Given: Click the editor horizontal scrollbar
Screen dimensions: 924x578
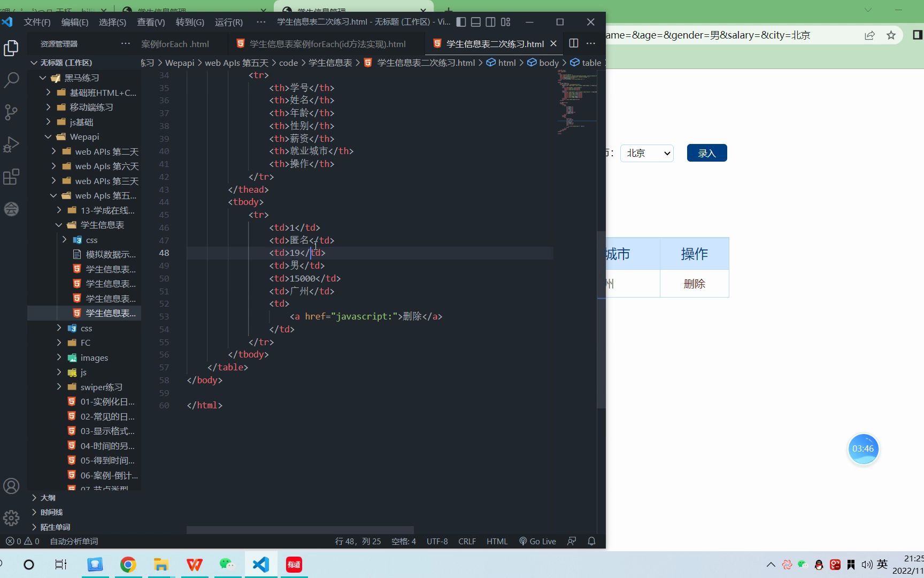Looking at the screenshot, I should (300, 530).
